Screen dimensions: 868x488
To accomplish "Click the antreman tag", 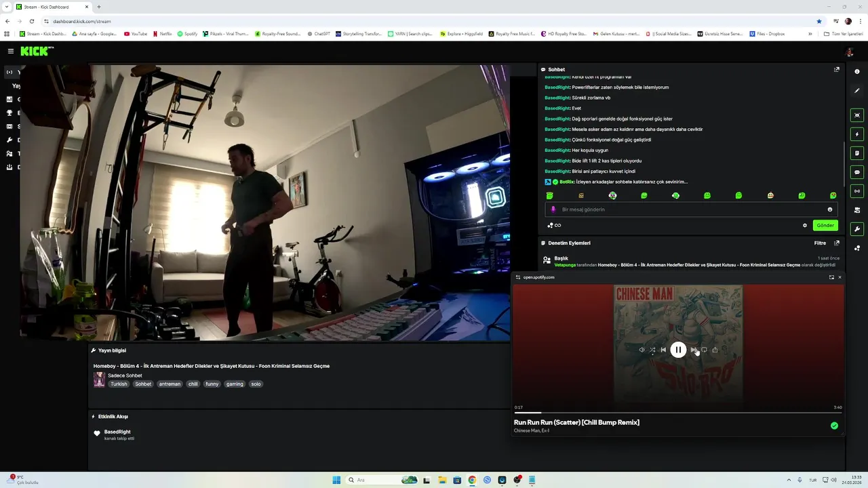I will point(170,384).
